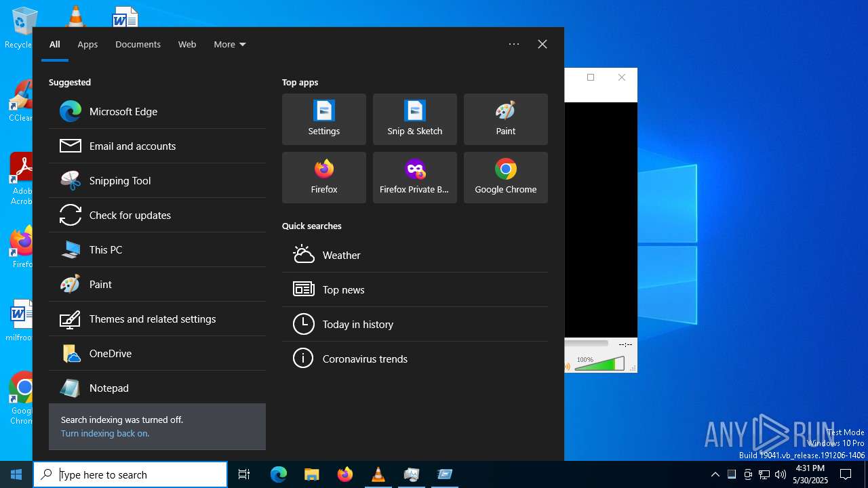
Task: Click the VLC playback seek bar
Action: point(587,344)
